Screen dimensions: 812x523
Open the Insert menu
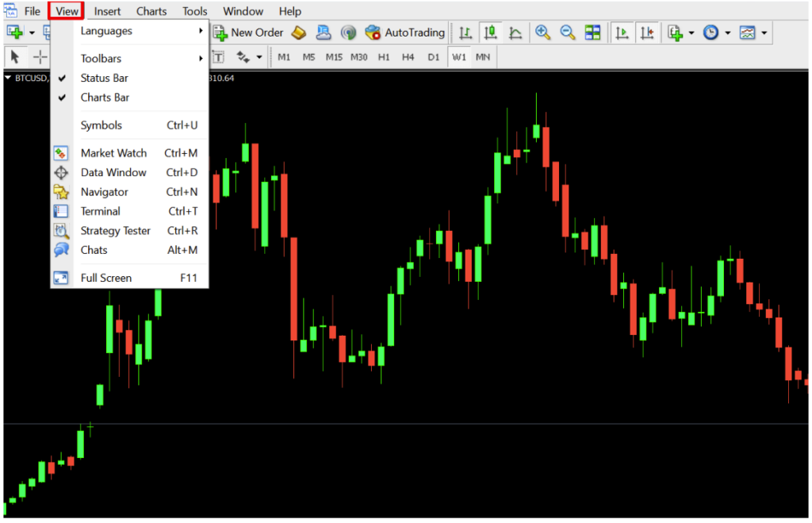(107, 11)
